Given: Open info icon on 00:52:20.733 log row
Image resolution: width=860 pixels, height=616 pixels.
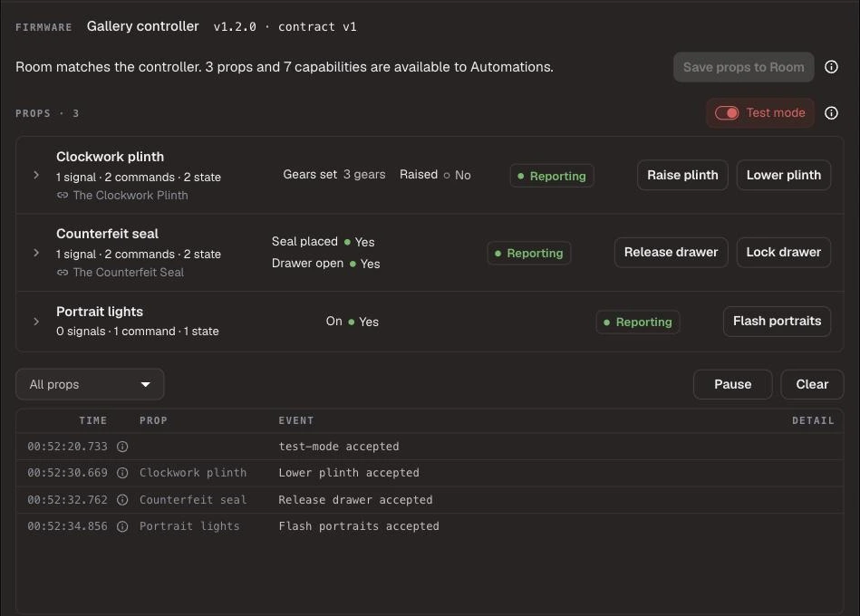Looking at the screenshot, I should point(122,447).
